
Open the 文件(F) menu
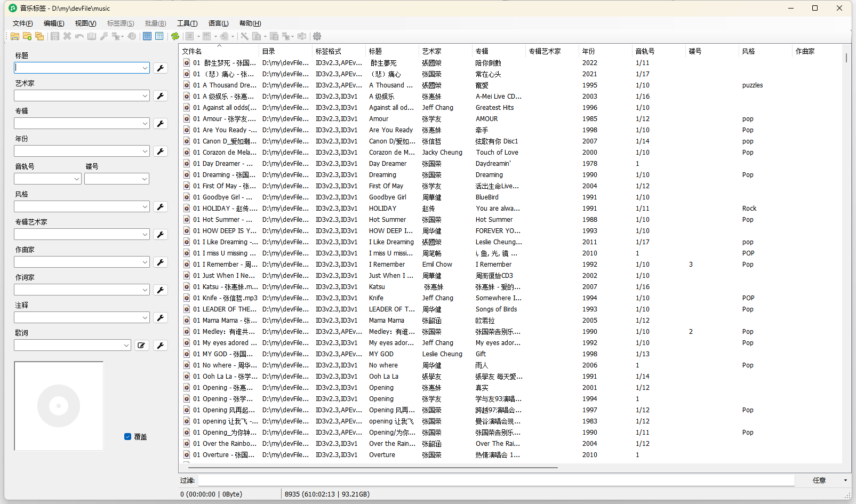[x=22, y=23]
